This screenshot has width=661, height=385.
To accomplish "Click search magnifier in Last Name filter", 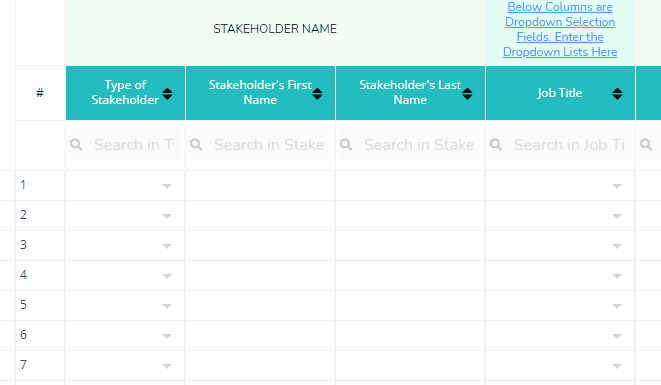I will pos(346,145).
